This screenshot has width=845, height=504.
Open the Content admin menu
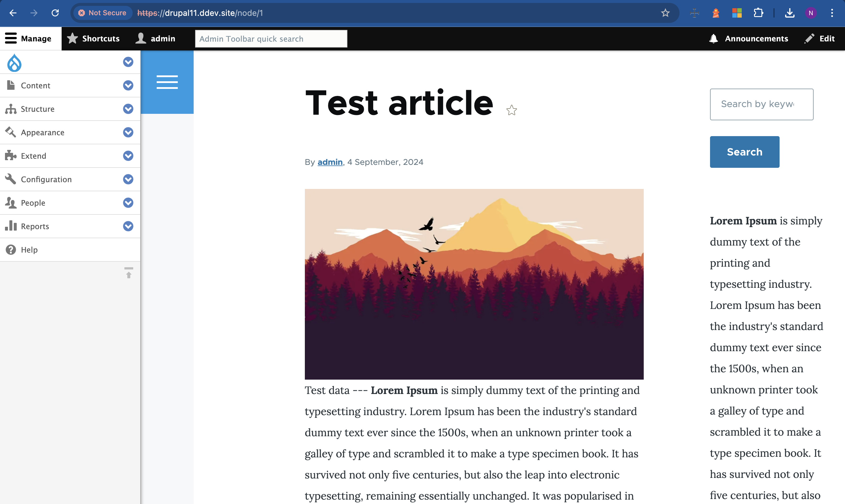(x=35, y=85)
